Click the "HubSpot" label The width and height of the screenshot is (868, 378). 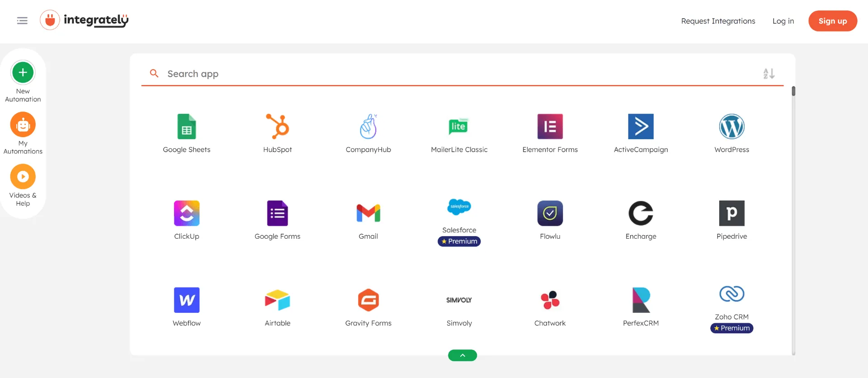pyautogui.click(x=278, y=150)
